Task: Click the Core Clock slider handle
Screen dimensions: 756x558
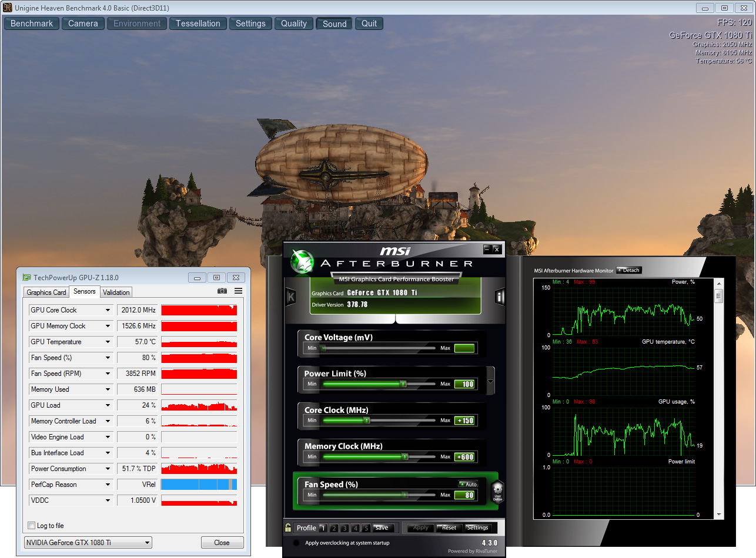Action: 367,421
